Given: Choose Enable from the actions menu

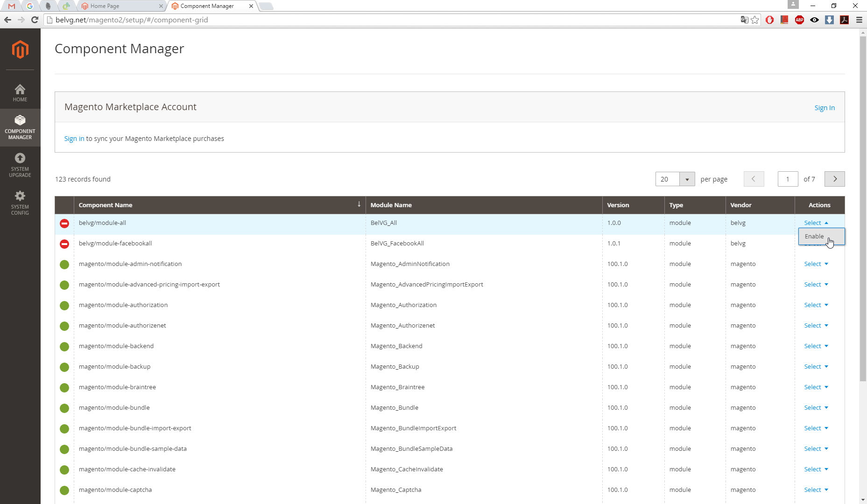Looking at the screenshot, I should (821, 236).
